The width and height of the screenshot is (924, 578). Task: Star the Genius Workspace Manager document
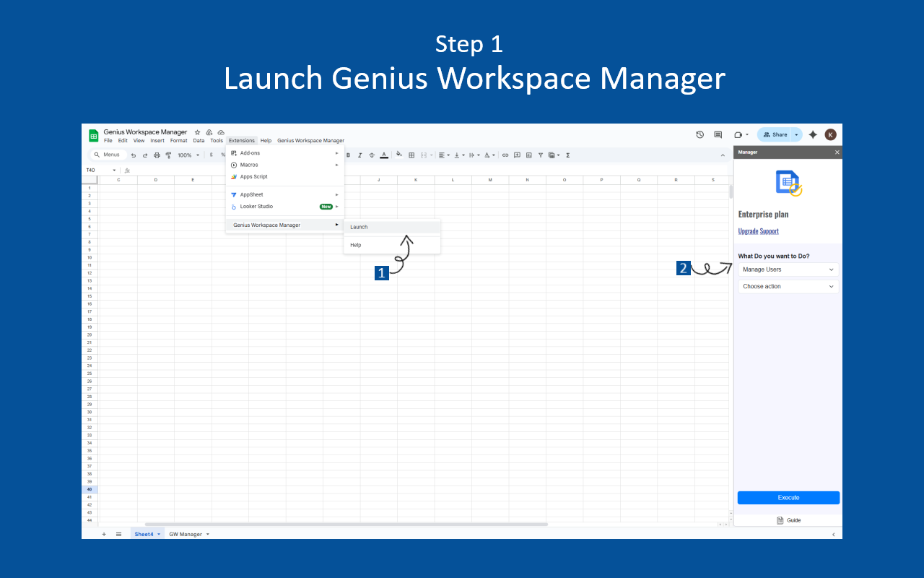[197, 132]
